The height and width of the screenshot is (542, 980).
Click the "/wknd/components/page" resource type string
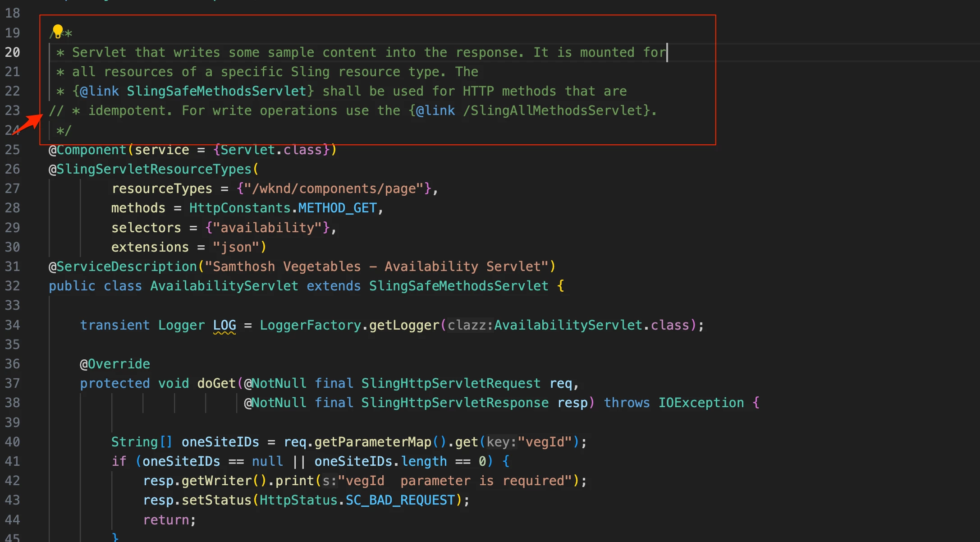click(334, 188)
